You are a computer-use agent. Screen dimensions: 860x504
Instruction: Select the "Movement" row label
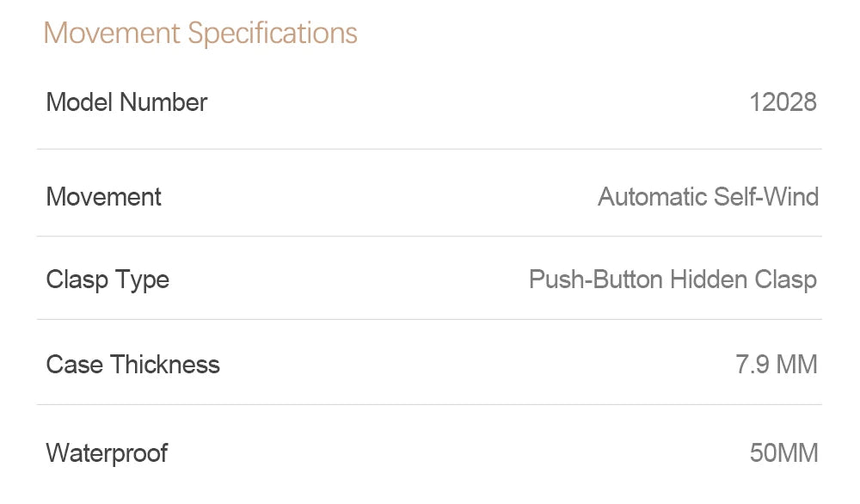click(103, 197)
